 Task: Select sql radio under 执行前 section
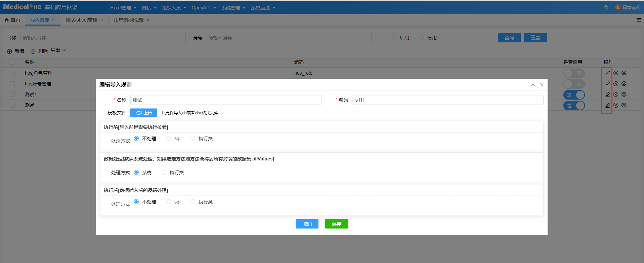[169, 139]
